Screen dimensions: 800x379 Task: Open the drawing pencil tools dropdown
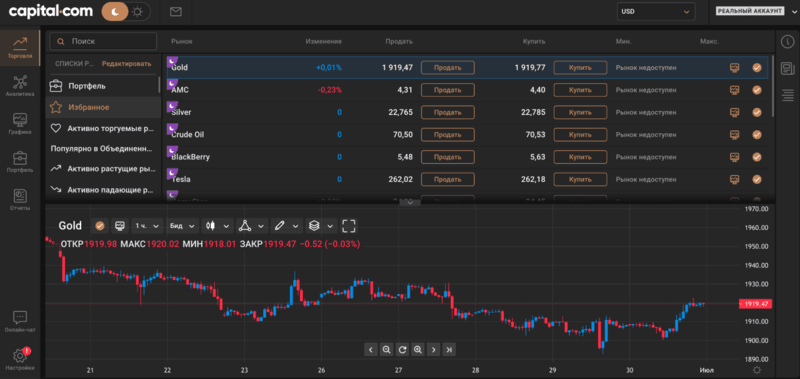click(x=286, y=225)
